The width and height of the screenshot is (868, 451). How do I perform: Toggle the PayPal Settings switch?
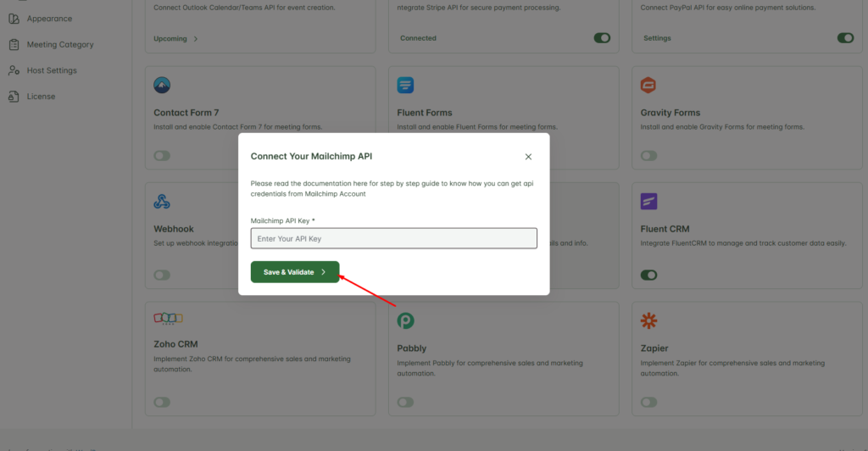(x=845, y=38)
